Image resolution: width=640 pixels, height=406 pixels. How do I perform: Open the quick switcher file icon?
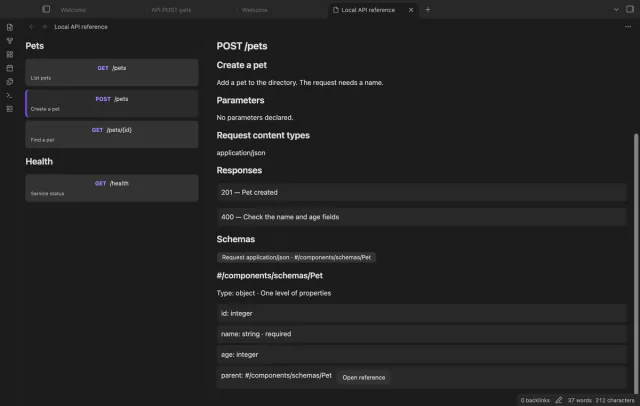pos(10,27)
